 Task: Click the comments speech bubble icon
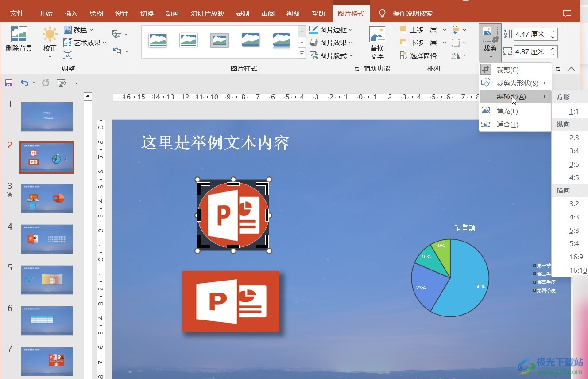(567, 14)
